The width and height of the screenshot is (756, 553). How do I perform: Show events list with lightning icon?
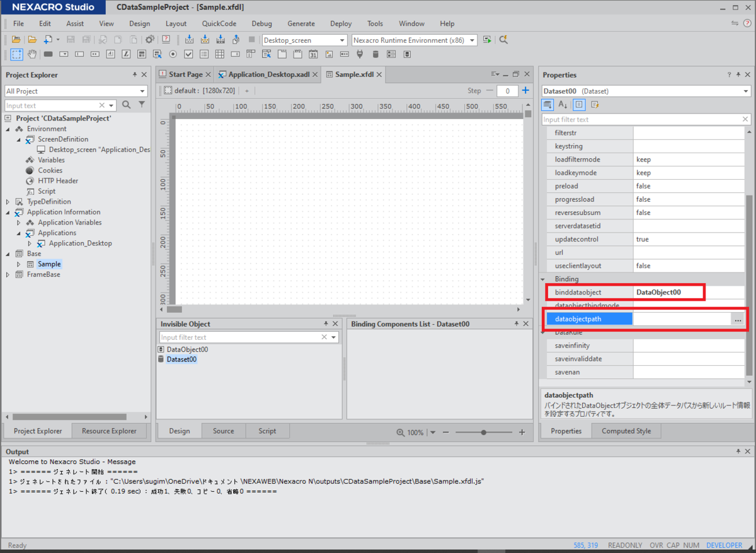pos(595,105)
